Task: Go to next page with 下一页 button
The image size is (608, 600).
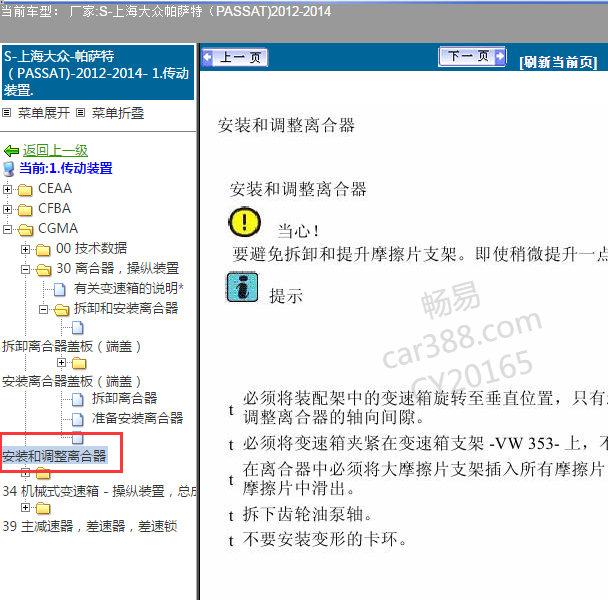Action: point(472,57)
